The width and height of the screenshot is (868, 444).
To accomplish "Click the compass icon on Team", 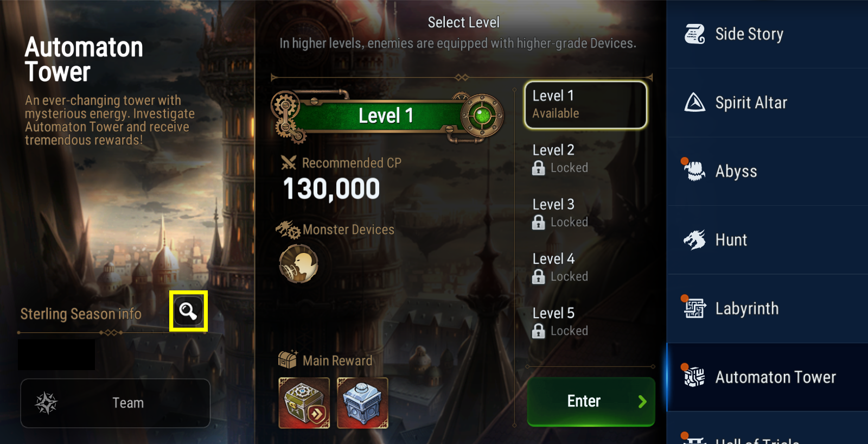I will 46,403.
